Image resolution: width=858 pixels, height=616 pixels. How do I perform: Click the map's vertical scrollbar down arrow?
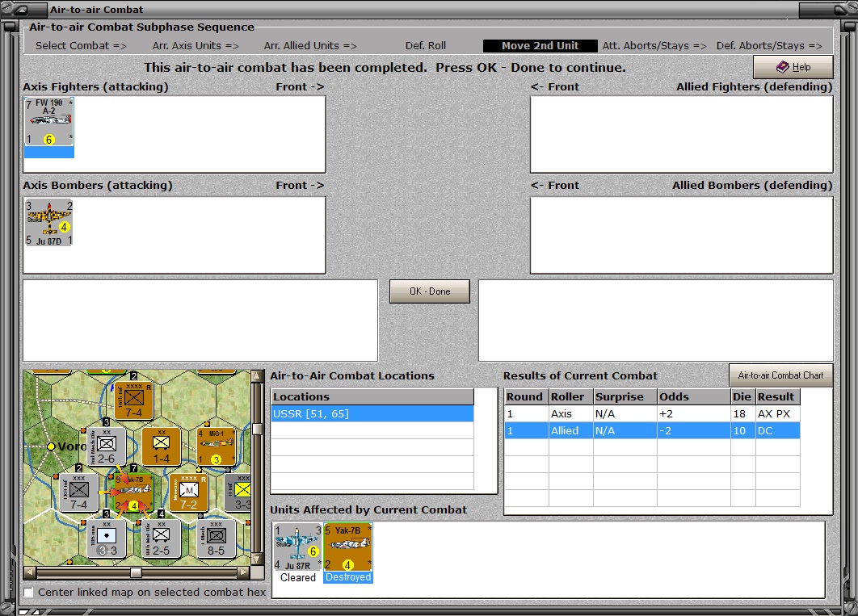(257, 559)
